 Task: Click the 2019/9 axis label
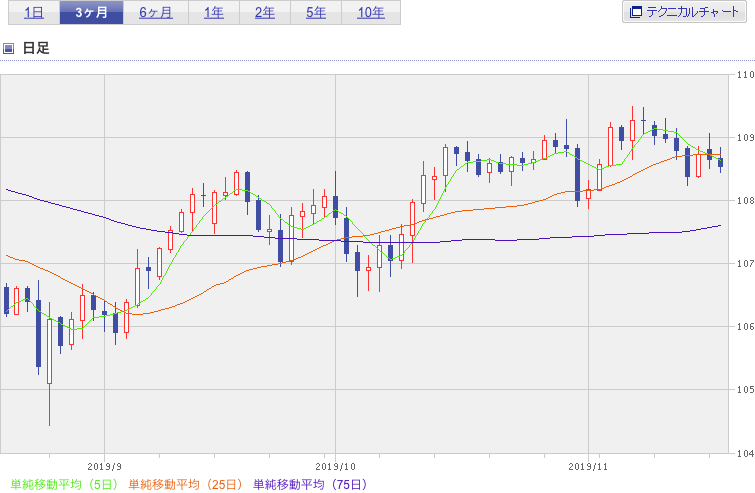[104, 467]
